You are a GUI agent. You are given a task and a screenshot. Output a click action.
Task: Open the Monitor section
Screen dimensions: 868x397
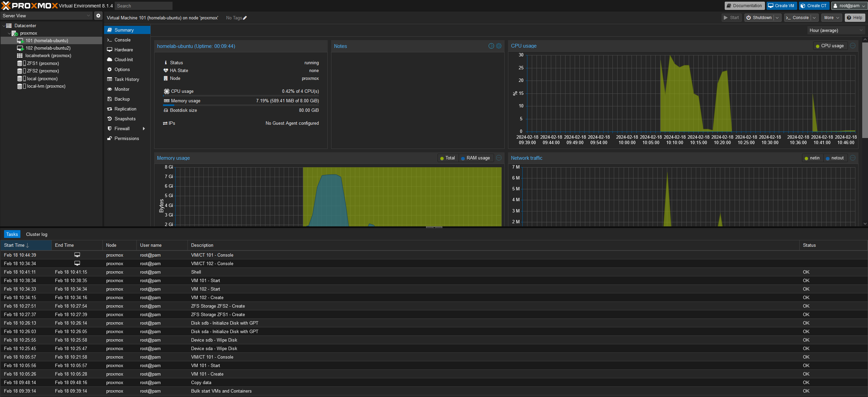[127, 89]
